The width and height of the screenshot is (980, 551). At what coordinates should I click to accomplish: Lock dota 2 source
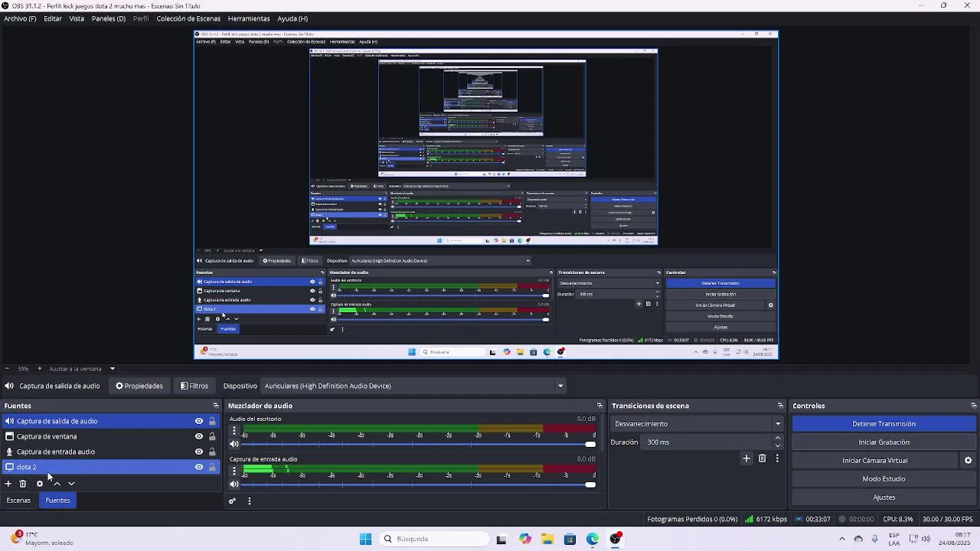(212, 467)
